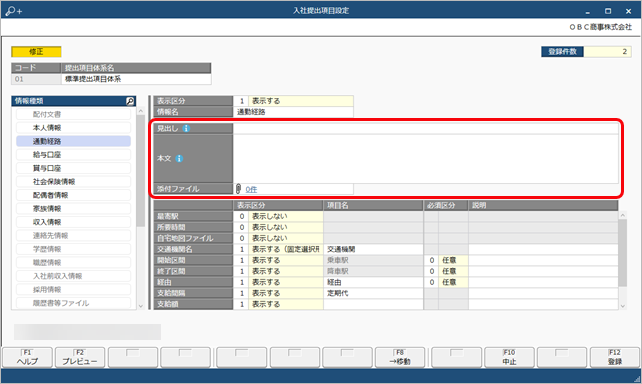This screenshot has height=384, width=642.
Task: Click the 登録件数 value 2
Action: pos(607,52)
